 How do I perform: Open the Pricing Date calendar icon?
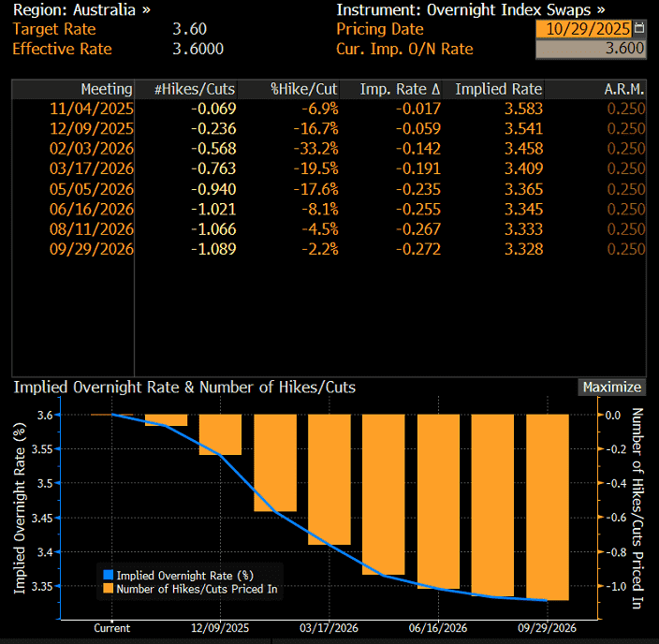point(639,29)
